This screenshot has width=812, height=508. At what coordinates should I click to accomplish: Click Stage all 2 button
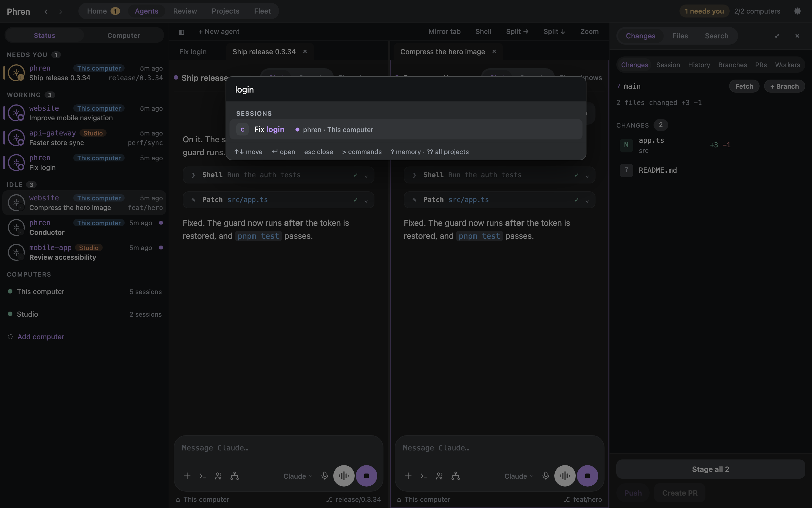pyautogui.click(x=710, y=469)
